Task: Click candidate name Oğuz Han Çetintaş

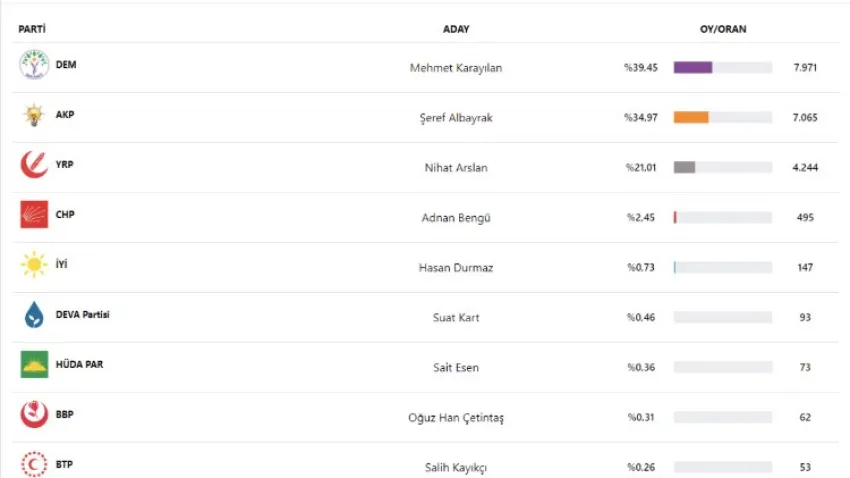Action: click(x=456, y=417)
